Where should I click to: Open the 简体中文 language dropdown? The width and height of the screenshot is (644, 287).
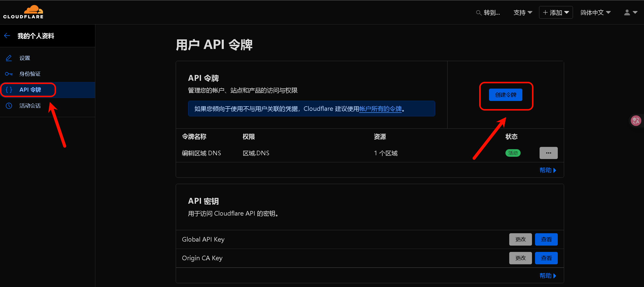[595, 13]
